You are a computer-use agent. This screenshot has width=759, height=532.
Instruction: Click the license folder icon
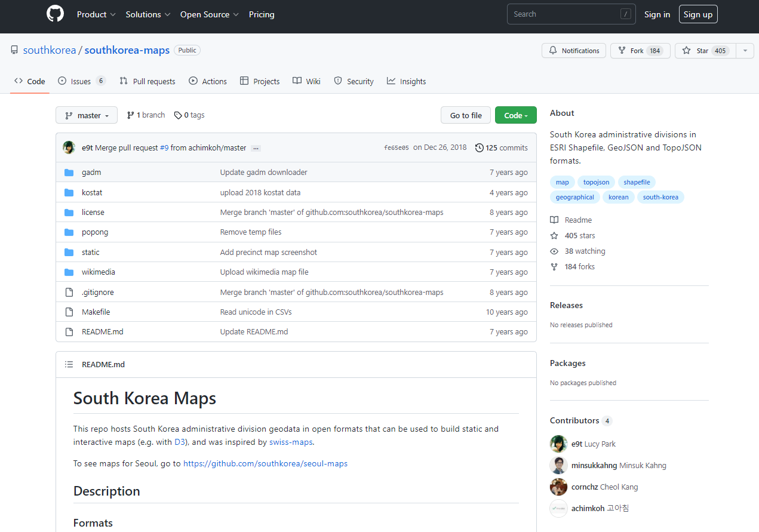pos(69,213)
